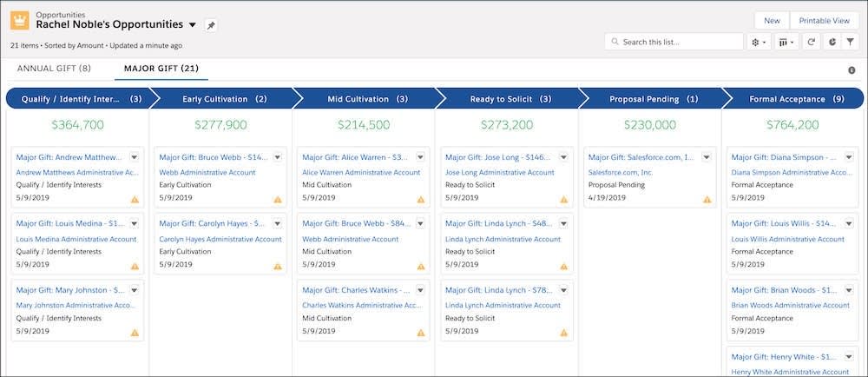Click the $364,700 stage total
Screen dimensions: 868x377
(x=77, y=125)
